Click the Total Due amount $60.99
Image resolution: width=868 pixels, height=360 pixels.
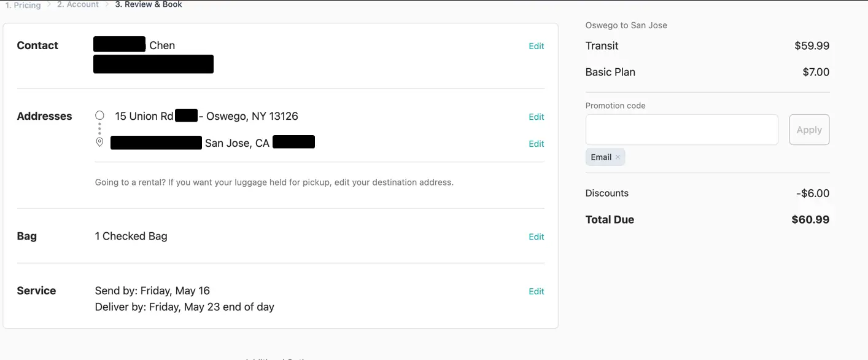[810, 219]
